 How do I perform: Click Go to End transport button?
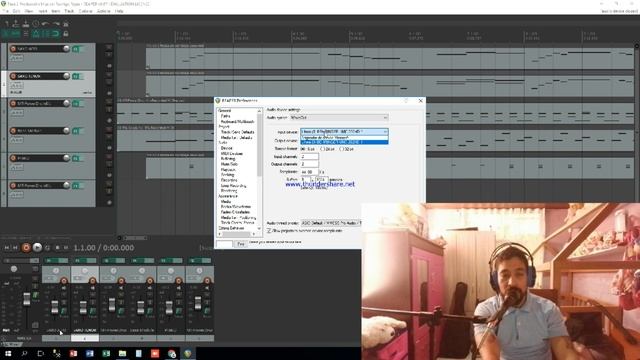pyautogui.click(x=16, y=247)
